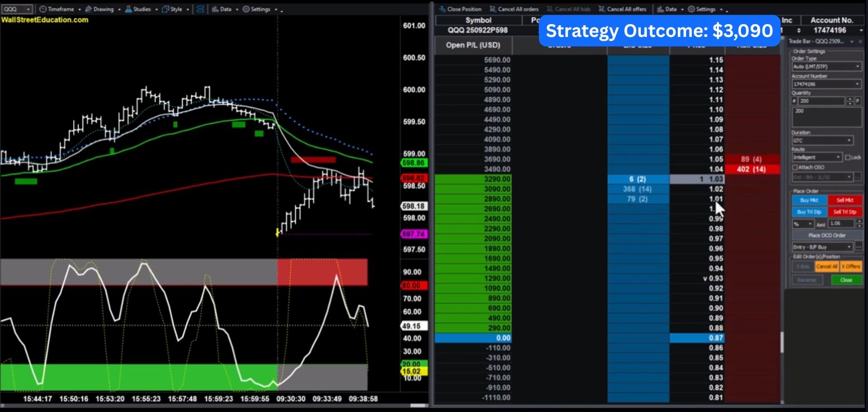Open the Data menu in chart toolbar
Image resolution: width=868 pixels, height=412 pixels.
click(x=224, y=10)
